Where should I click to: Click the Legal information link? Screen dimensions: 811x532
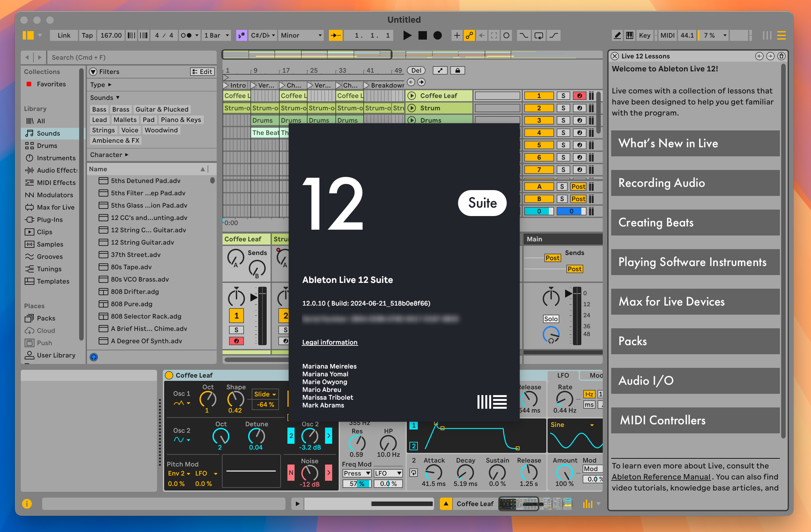click(330, 342)
